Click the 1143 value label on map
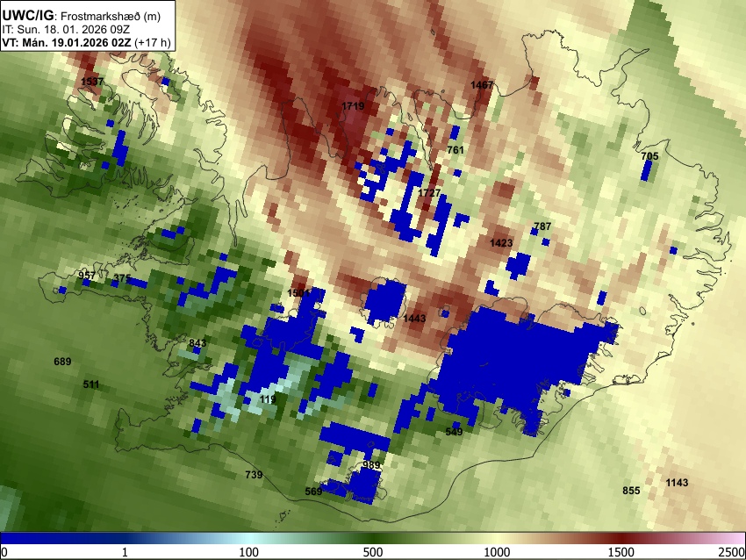This screenshot has height=560, width=746. [x=677, y=483]
